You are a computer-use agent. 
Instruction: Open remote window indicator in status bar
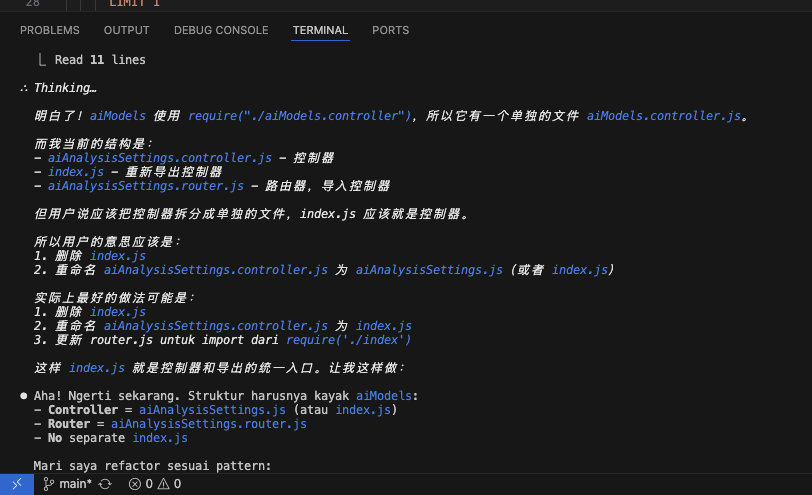click(17, 484)
